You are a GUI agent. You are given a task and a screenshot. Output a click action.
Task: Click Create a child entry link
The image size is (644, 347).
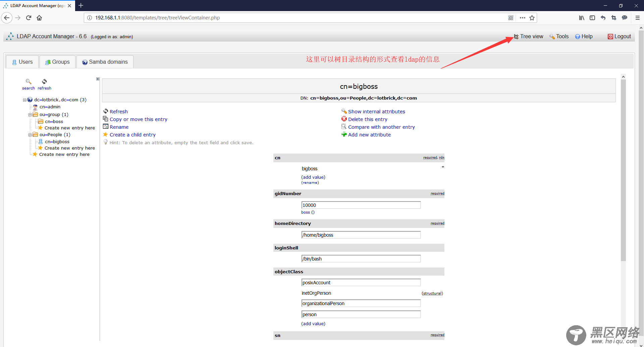[x=132, y=135]
